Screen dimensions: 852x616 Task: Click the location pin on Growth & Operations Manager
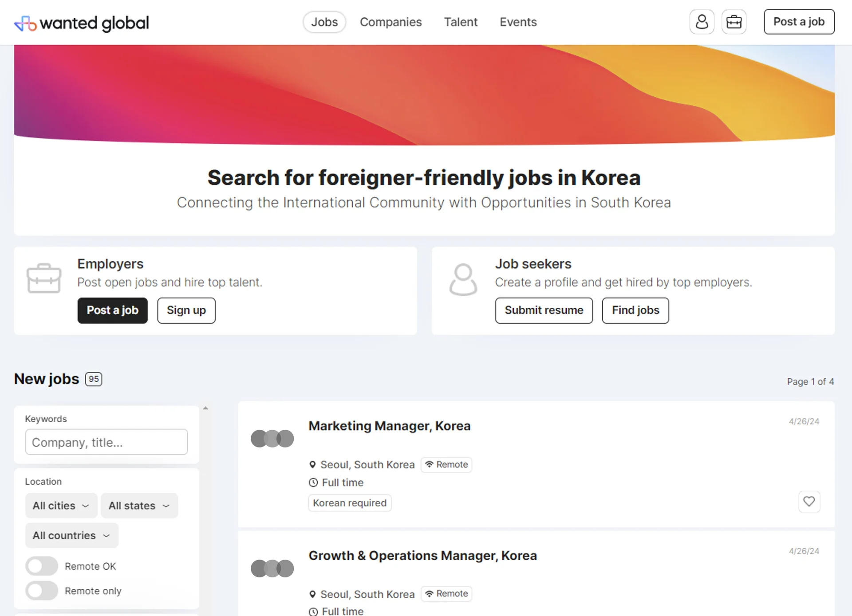click(x=313, y=594)
